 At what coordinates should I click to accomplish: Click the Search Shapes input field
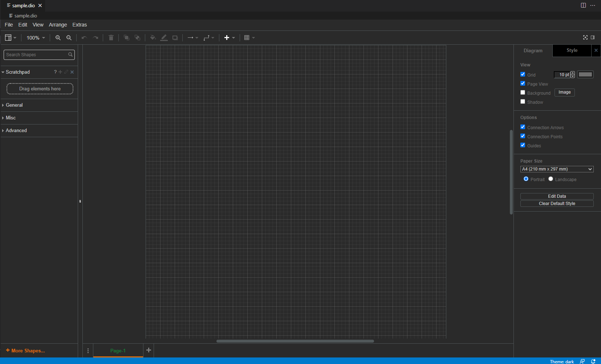[36, 55]
